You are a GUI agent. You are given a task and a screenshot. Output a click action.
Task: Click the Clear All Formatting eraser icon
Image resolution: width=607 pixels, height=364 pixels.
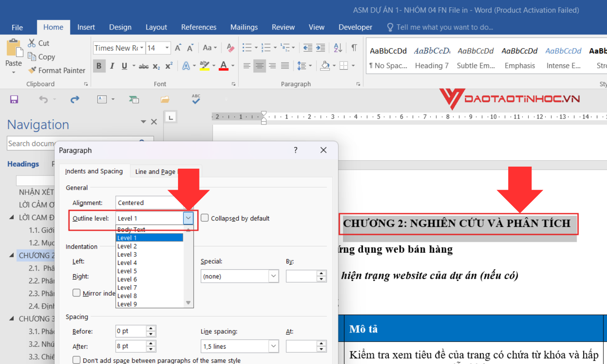point(230,48)
